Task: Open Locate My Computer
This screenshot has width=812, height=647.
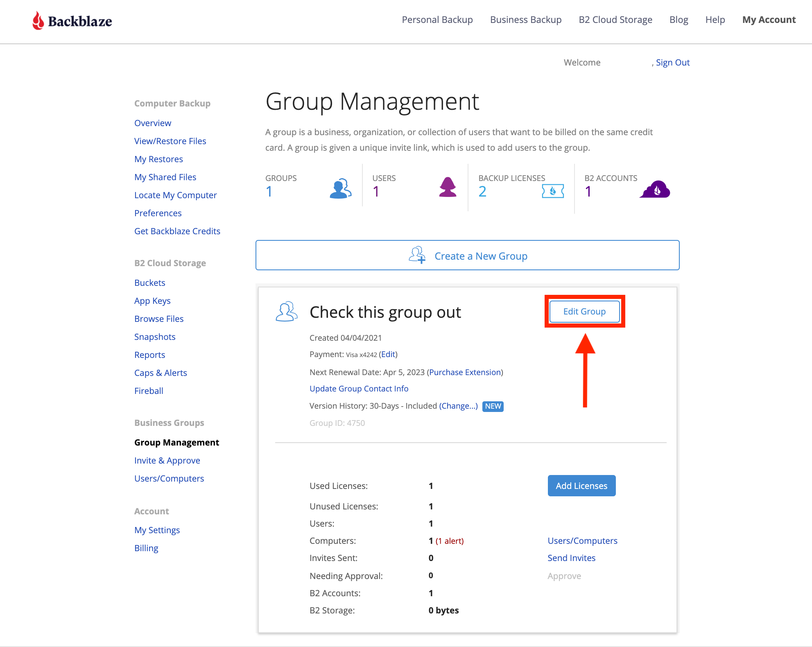Action: (175, 195)
